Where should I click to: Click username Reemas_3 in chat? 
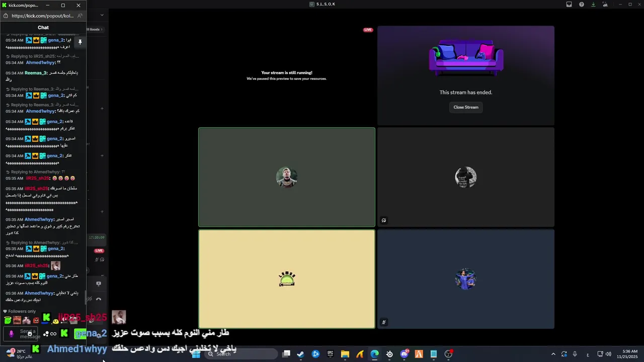coord(36,73)
